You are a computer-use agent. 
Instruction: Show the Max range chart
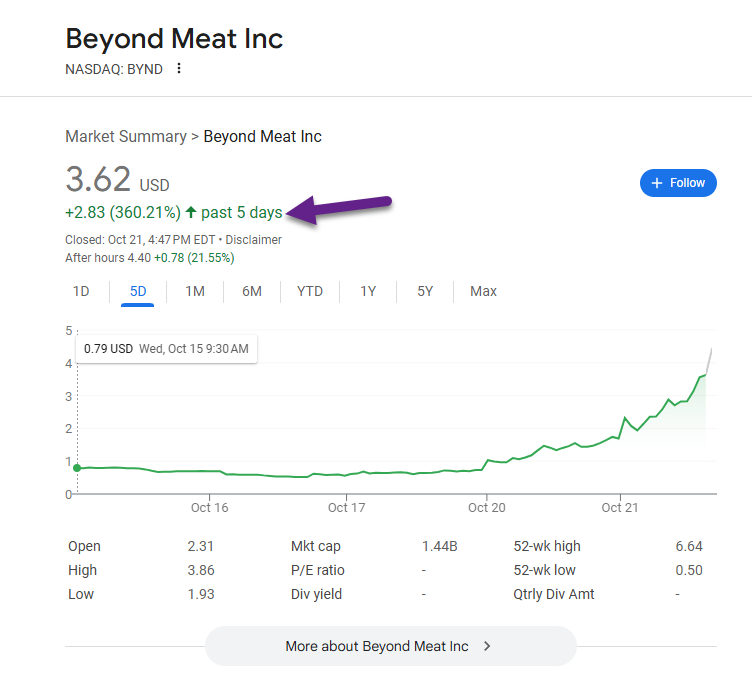pos(483,291)
